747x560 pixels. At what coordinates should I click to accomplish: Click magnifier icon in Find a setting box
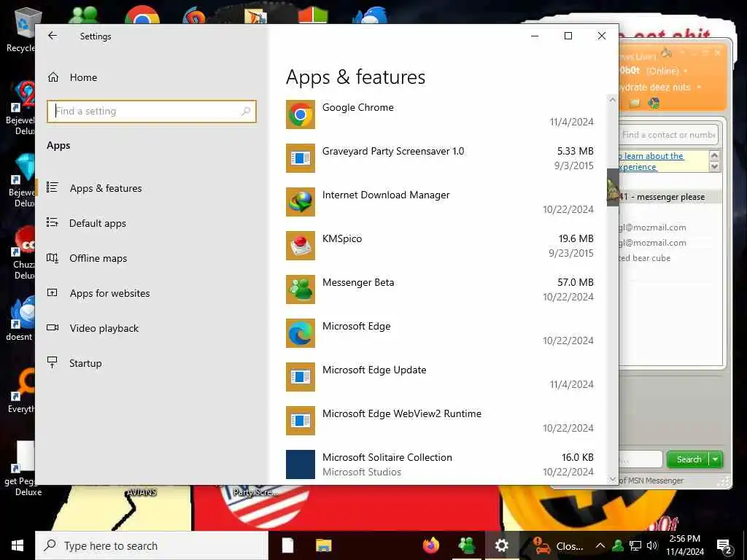click(246, 111)
